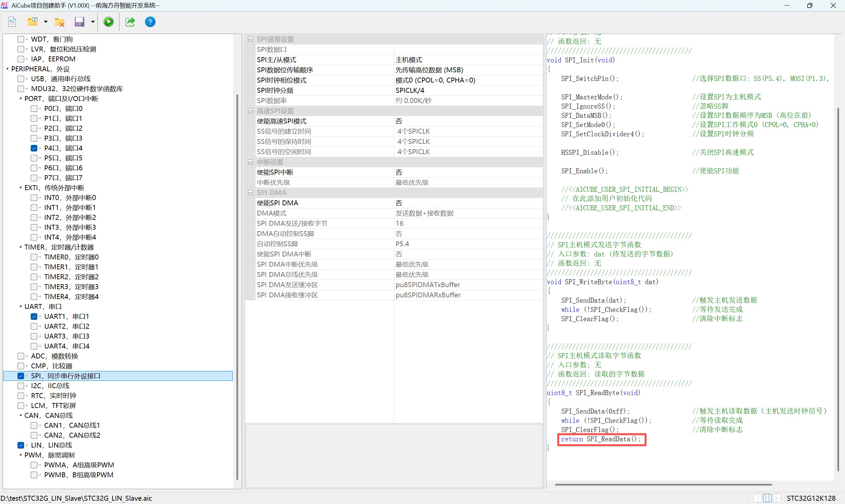Close project using folder with red X

tap(59, 22)
